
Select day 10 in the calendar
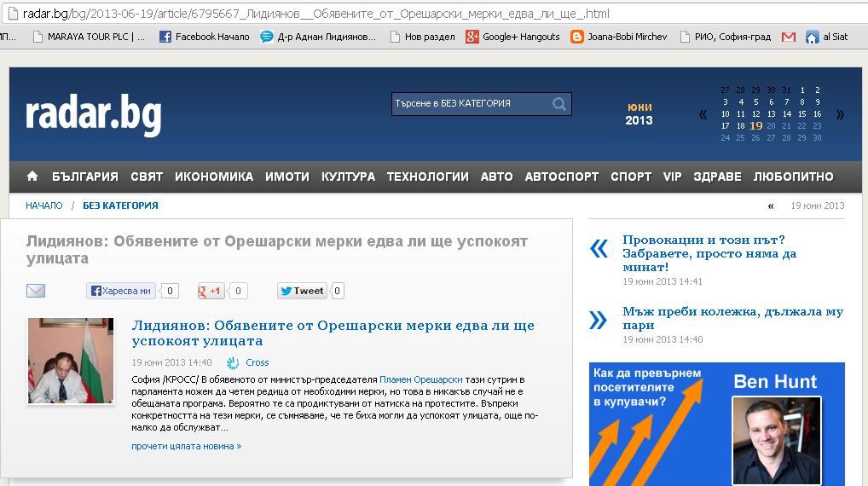[x=725, y=114]
